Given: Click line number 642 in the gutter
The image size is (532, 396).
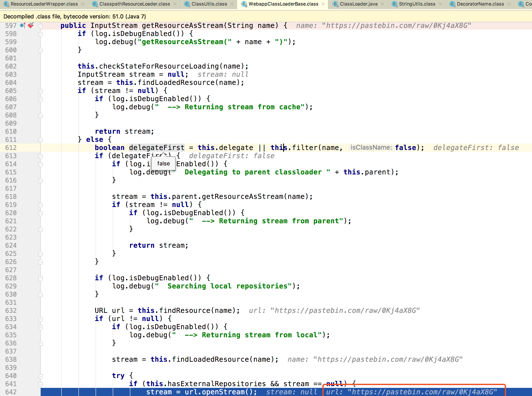Looking at the screenshot, I should click(x=11, y=392).
